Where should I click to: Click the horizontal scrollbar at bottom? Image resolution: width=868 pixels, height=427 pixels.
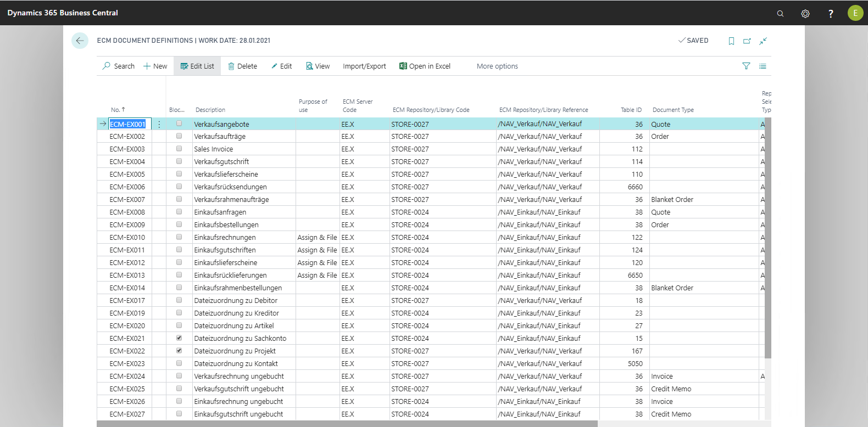[347, 424]
